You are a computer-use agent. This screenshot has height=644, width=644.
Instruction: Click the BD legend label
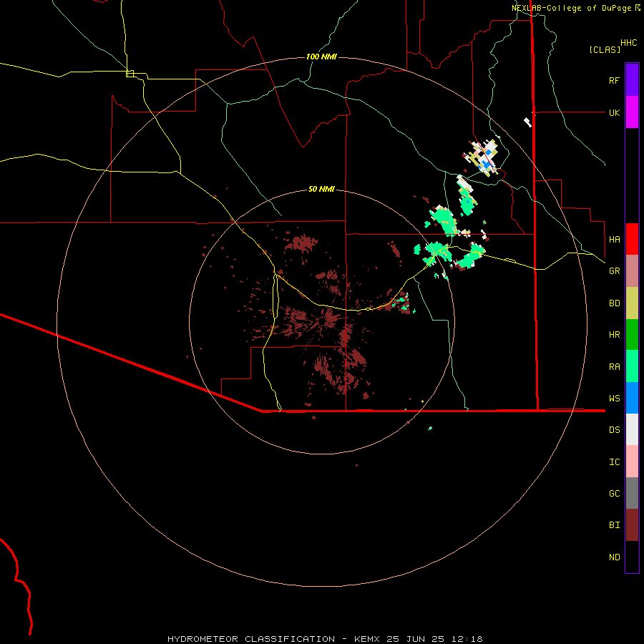(x=614, y=303)
